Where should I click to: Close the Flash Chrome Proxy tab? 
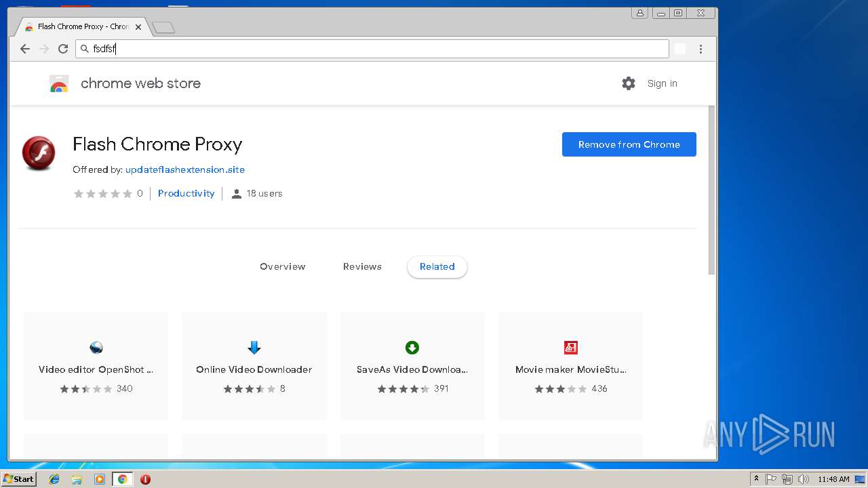(x=139, y=27)
